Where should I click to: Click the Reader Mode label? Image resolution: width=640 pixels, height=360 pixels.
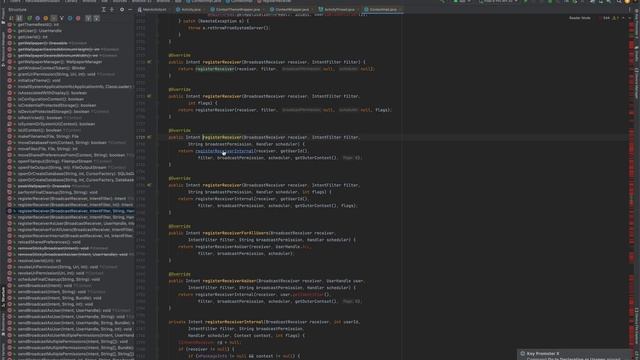pyautogui.click(x=580, y=18)
